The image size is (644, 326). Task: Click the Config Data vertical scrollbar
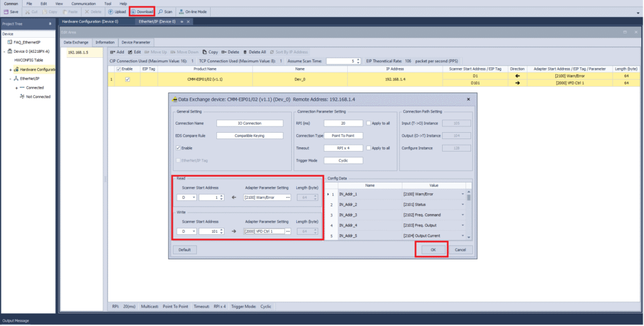tap(469, 214)
